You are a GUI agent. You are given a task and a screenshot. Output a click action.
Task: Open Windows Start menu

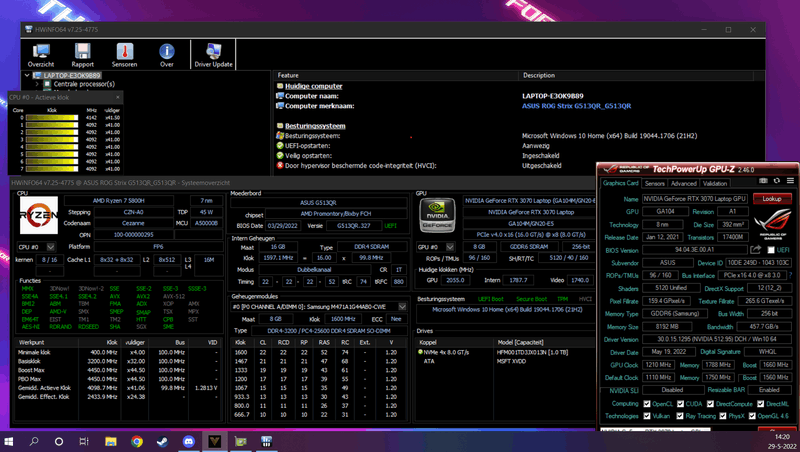click(x=9, y=441)
